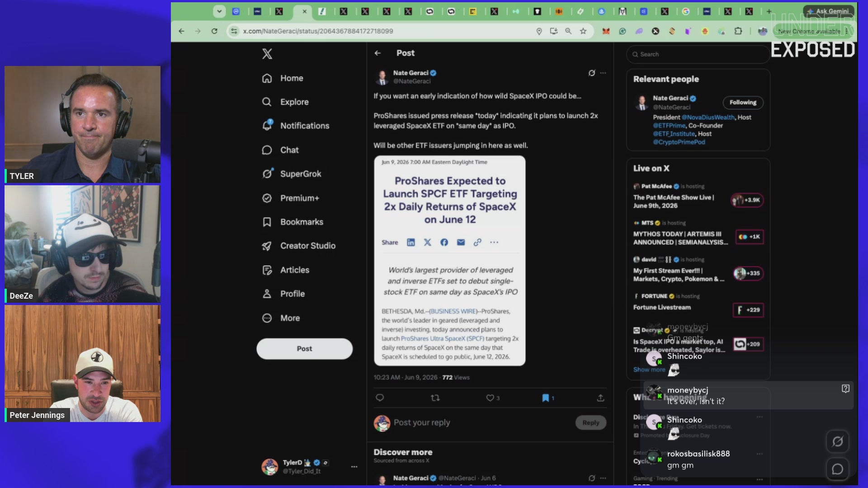Image resolution: width=868 pixels, height=488 pixels.
Task: Open the ProShares press release image
Action: (449, 261)
